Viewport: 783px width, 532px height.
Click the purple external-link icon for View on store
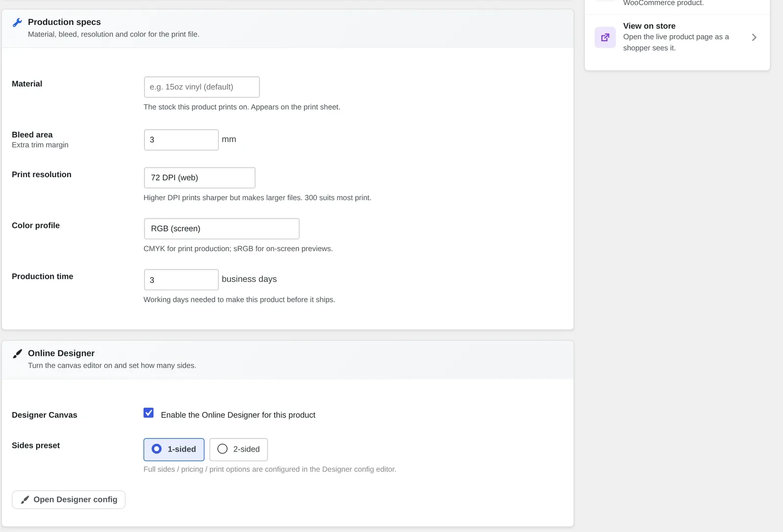pyautogui.click(x=605, y=37)
